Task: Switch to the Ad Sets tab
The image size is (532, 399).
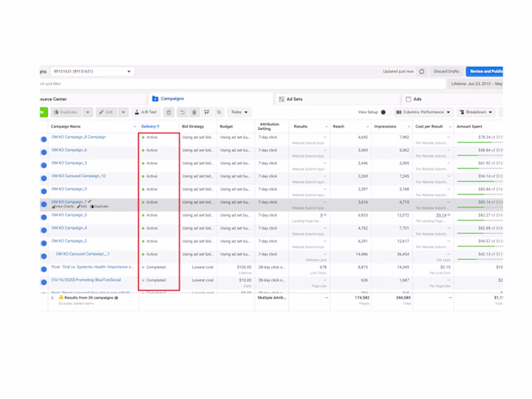Action: [337, 99]
